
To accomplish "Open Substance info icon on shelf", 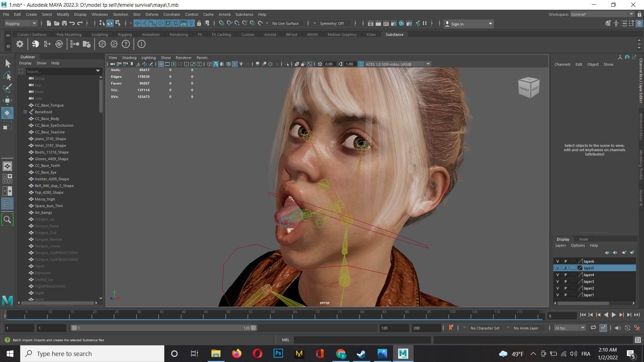I will (142, 44).
